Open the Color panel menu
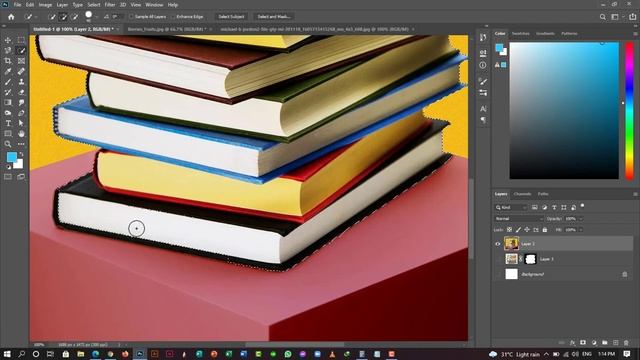 click(x=635, y=34)
